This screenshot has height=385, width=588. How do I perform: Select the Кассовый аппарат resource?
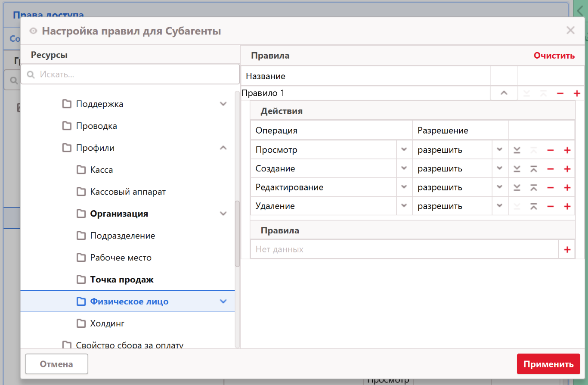[x=127, y=192]
